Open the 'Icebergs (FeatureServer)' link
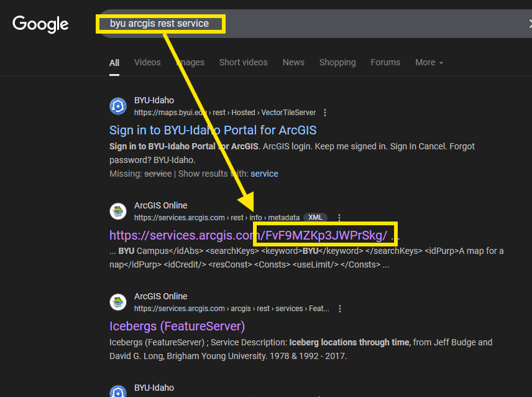 click(177, 326)
